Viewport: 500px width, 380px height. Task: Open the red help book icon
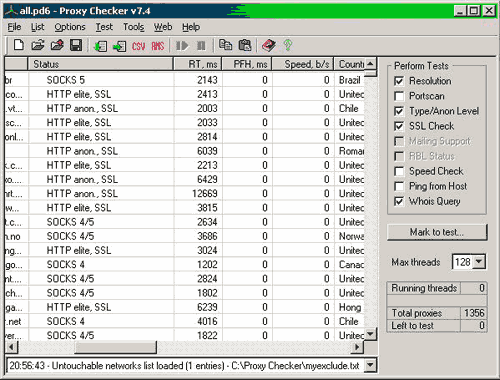[x=269, y=45]
